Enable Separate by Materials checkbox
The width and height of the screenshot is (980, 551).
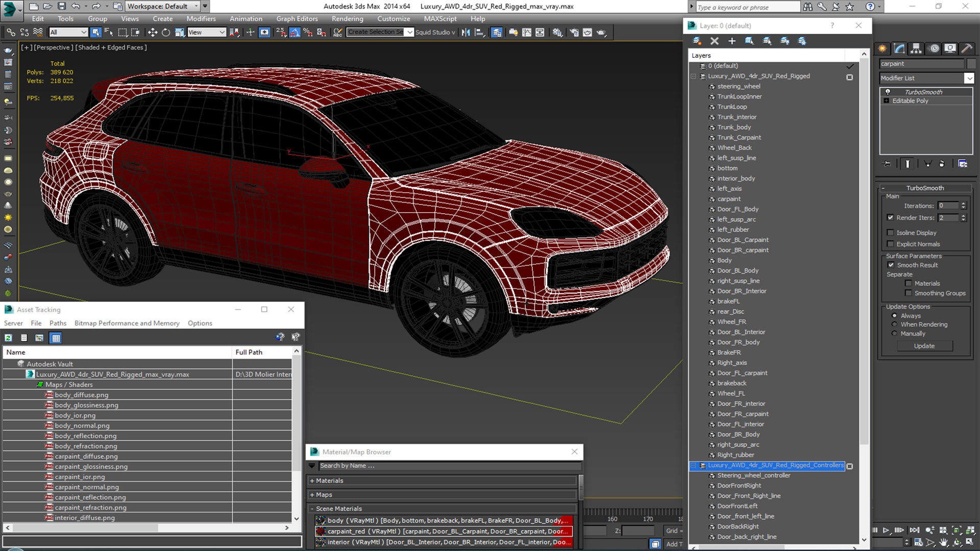[909, 283]
